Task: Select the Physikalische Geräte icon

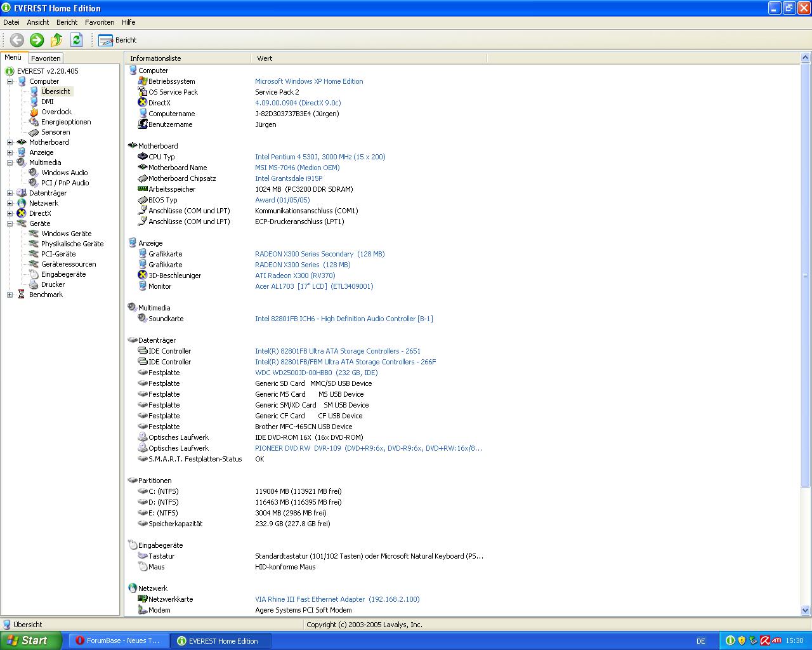Action: 34,244
